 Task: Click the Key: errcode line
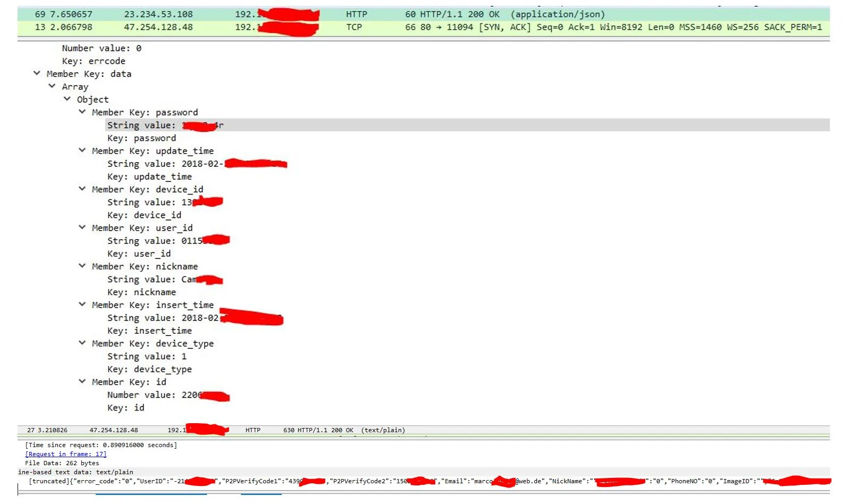pyautogui.click(x=94, y=61)
